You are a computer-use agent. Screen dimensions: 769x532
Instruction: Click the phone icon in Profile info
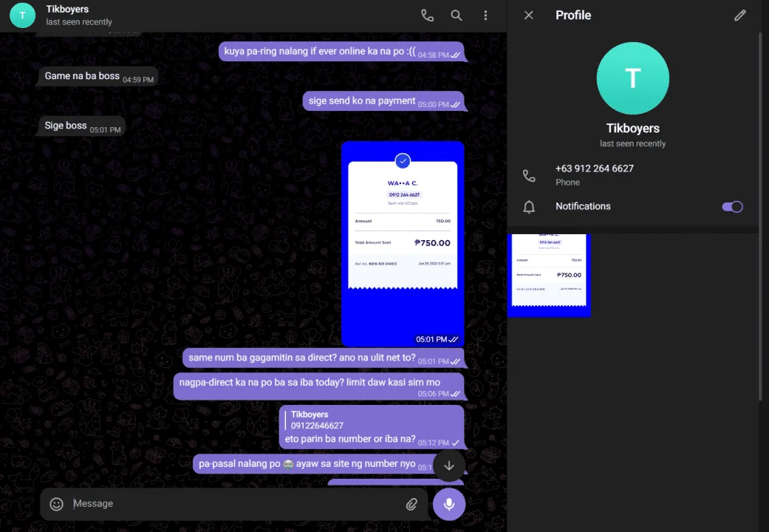[x=529, y=175]
